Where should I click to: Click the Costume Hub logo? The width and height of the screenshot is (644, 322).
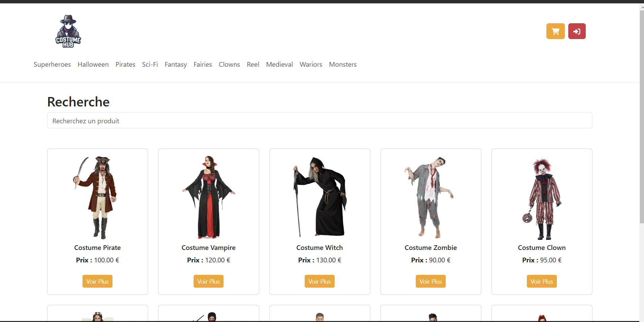(68, 31)
